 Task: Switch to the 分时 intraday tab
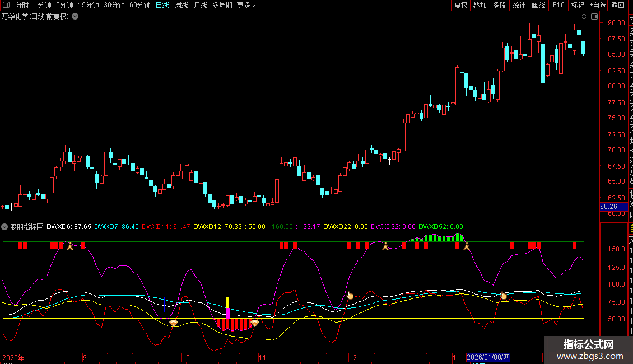click(x=22, y=5)
